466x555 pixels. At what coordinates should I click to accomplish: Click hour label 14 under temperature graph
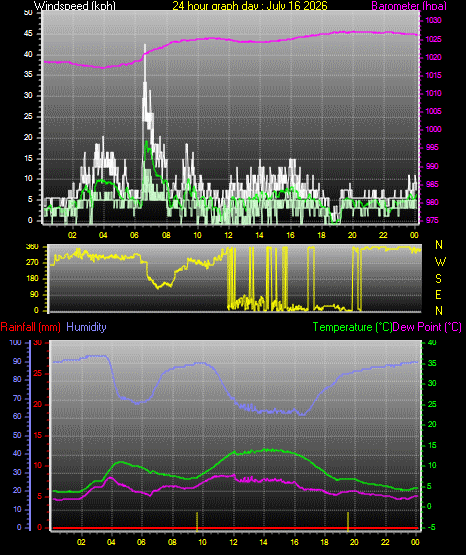[x=263, y=542]
